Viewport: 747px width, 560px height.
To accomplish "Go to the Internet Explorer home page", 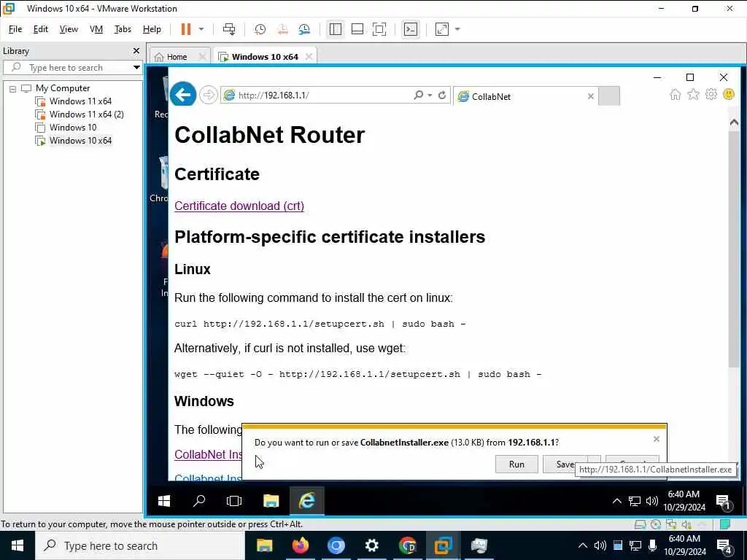I will coord(676,94).
